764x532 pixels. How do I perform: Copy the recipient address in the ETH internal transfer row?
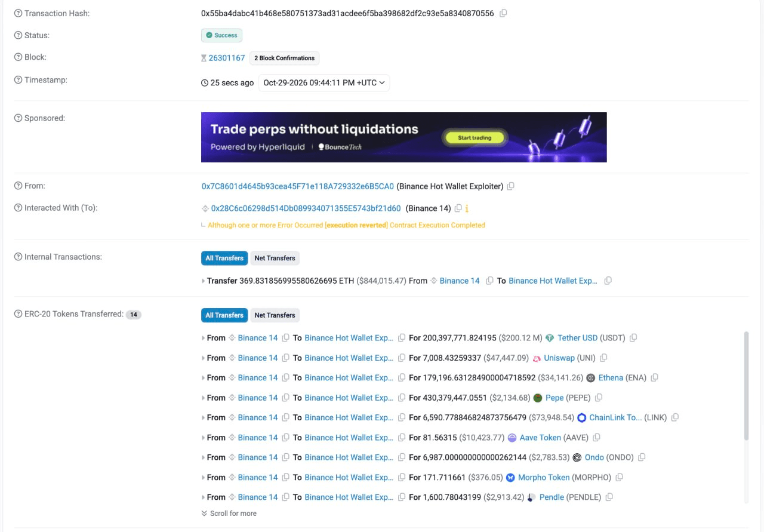point(608,281)
